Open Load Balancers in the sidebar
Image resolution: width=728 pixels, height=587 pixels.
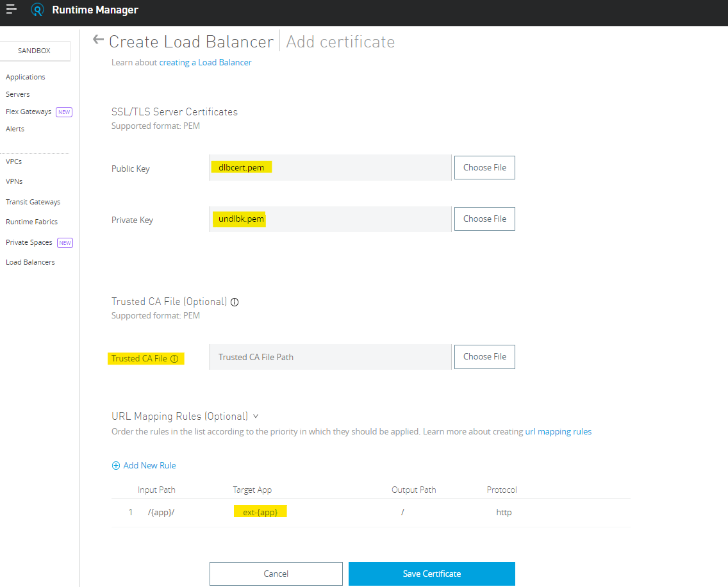pyautogui.click(x=30, y=262)
